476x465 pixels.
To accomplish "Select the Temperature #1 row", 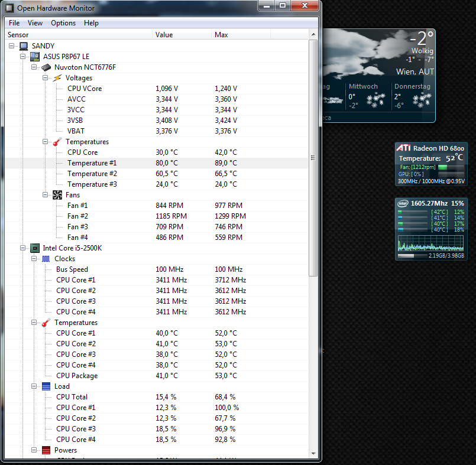I will pyautogui.click(x=156, y=163).
